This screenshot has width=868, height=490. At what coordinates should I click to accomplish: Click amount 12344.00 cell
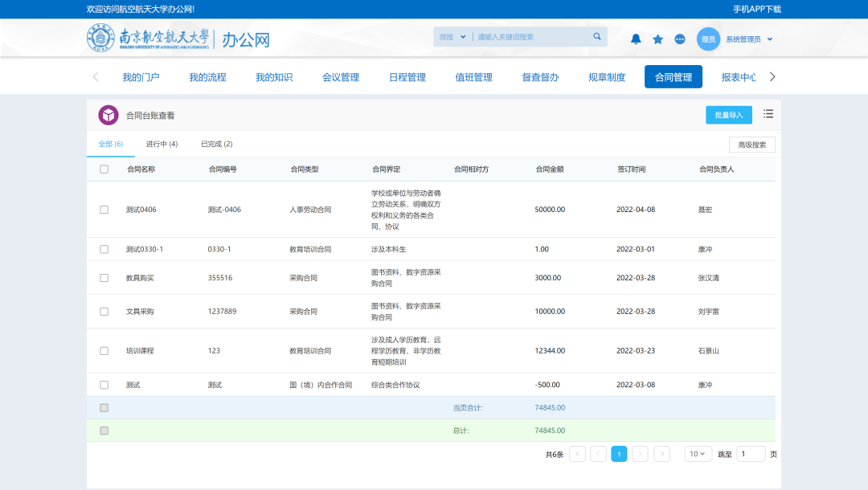pyautogui.click(x=550, y=351)
